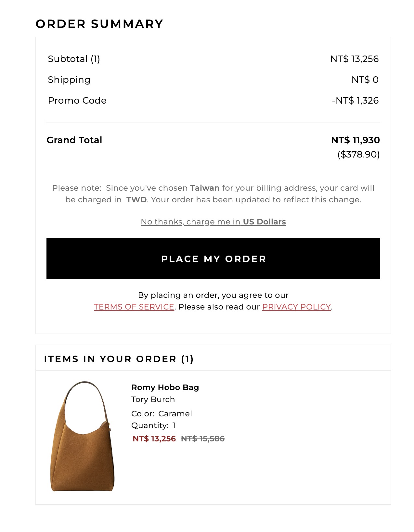Click the $378.90 USD equivalent total
Viewport: 414px width, 532px height.
point(358,154)
